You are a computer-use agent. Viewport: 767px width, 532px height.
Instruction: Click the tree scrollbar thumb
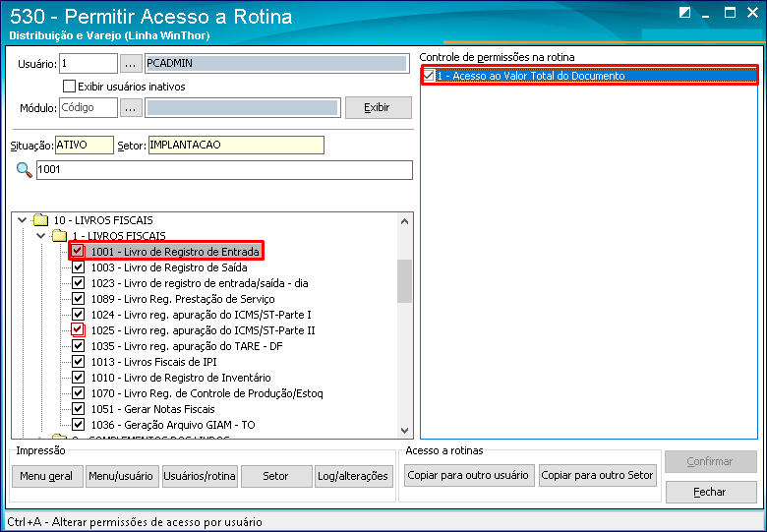(x=404, y=281)
